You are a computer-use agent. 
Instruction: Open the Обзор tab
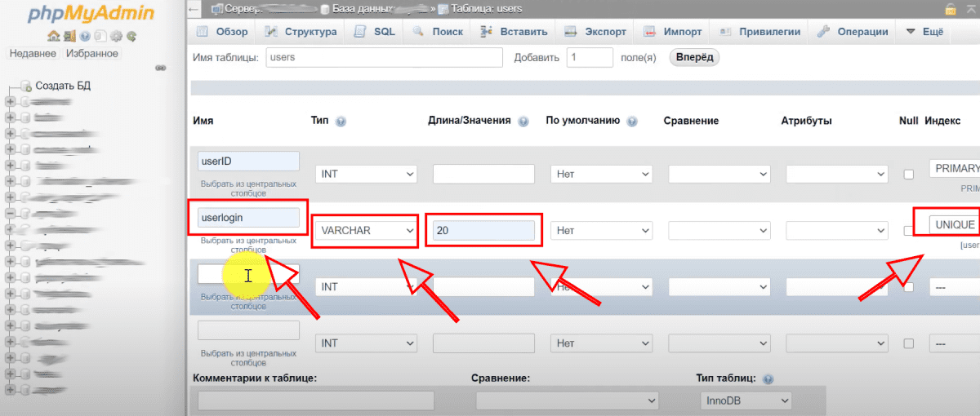(222, 32)
